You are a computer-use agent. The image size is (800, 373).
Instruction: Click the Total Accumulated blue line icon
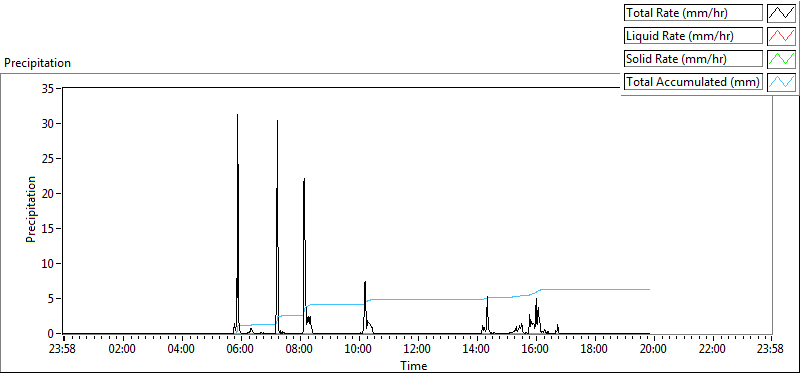tap(782, 82)
